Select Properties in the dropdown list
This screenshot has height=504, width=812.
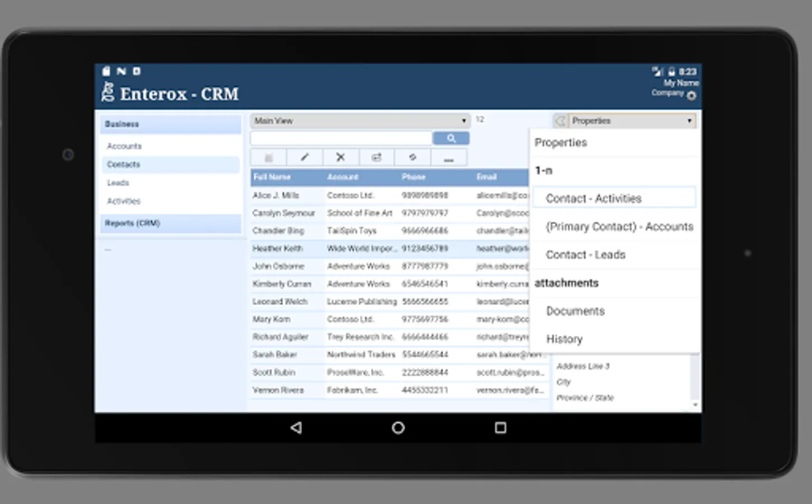coord(615,143)
